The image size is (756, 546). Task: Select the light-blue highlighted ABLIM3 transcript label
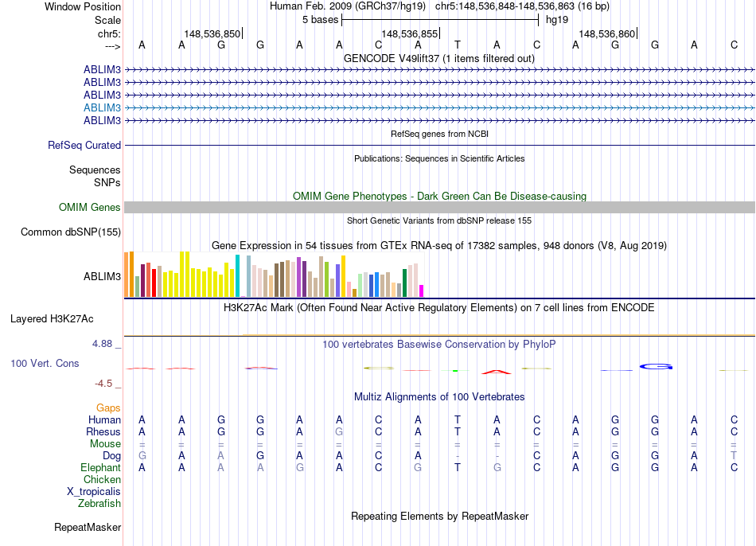click(102, 107)
